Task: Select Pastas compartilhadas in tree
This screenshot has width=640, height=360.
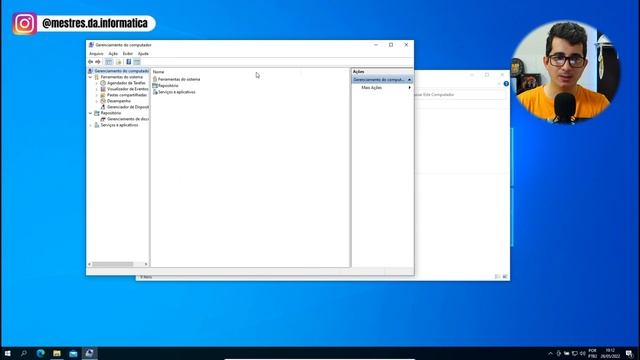Action: tap(127, 95)
